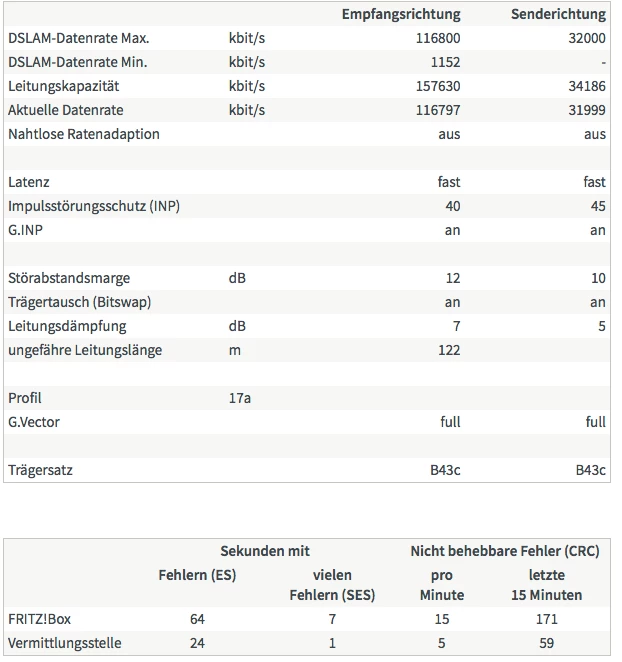Select the Vermittlungsstelle row label
This screenshot has width=622, height=662.
point(64,643)
